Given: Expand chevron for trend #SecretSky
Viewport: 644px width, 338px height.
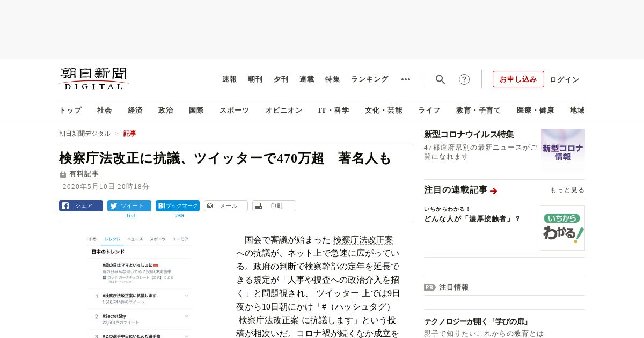Looking at the screenshot, I should tap(187, 316).
